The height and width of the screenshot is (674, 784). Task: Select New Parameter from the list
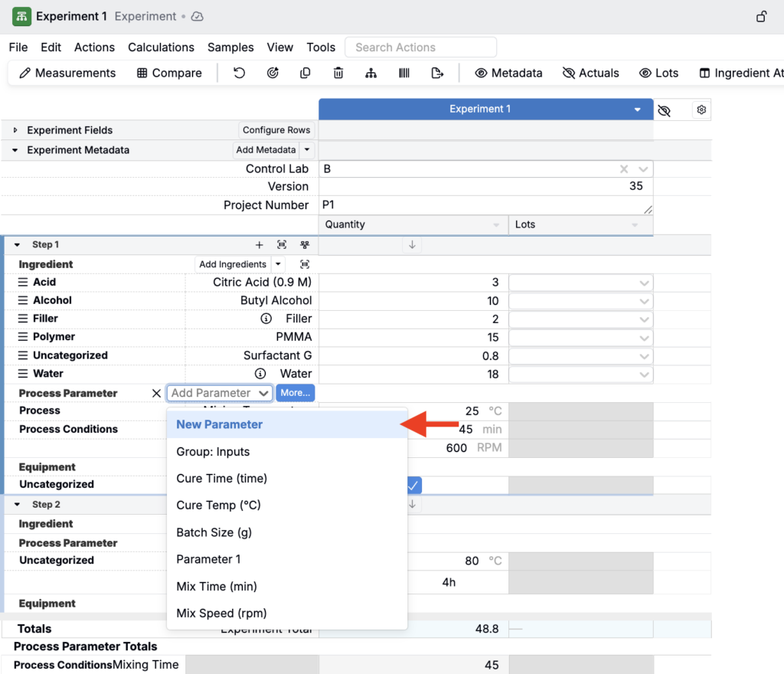287,424
